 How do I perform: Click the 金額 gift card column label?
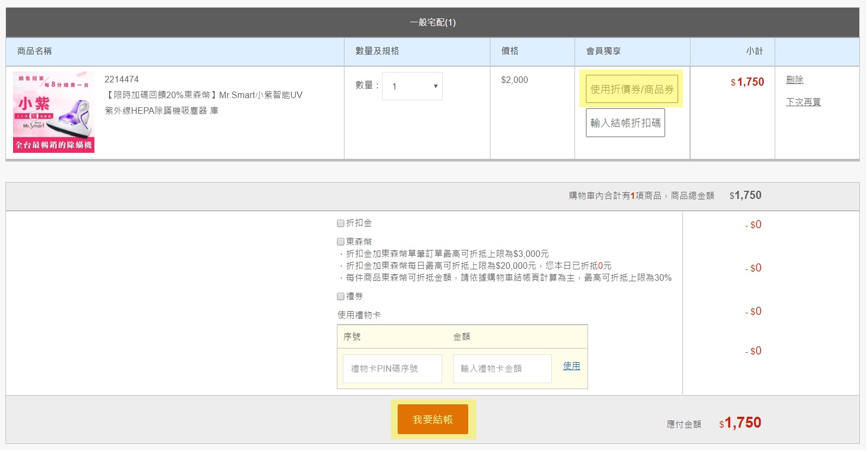[x=462, y=337]
